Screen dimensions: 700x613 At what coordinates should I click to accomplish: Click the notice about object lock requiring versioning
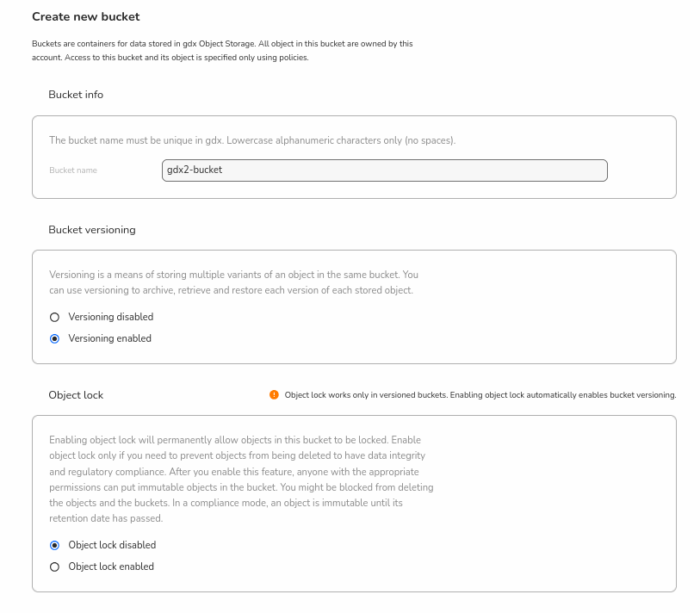click(x=480, y=395)
